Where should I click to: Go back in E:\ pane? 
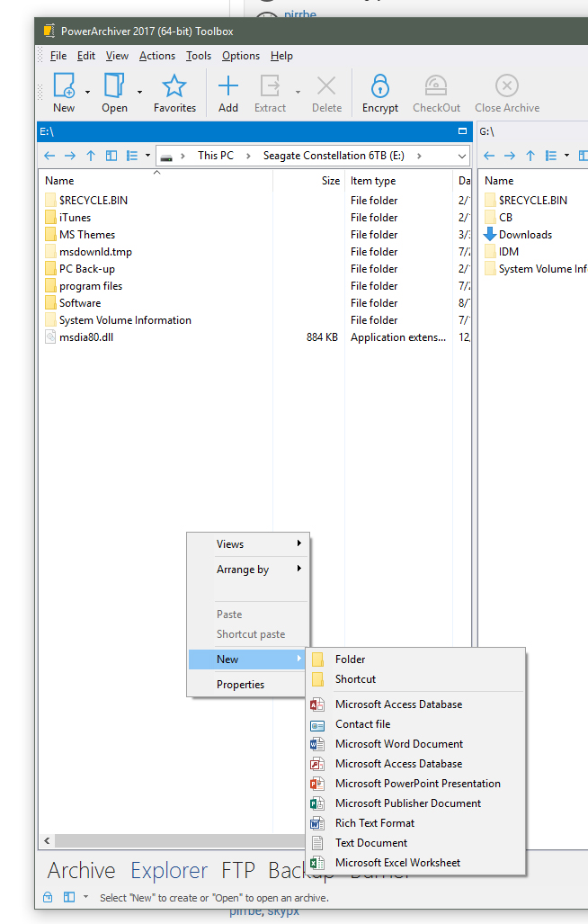click(x=49, y=156)
